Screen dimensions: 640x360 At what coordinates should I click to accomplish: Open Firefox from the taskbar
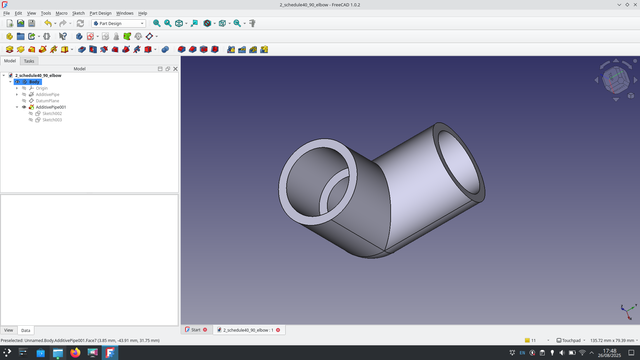75,353
